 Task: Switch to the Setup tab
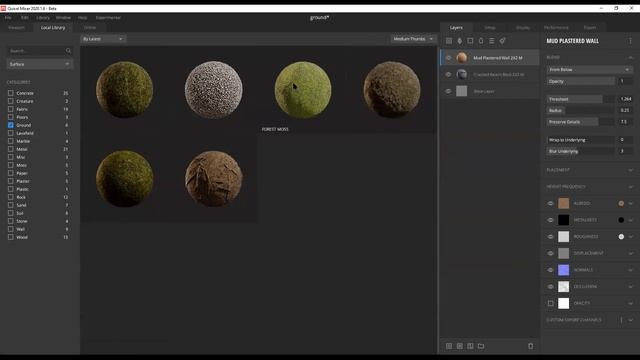coord(490,27)
